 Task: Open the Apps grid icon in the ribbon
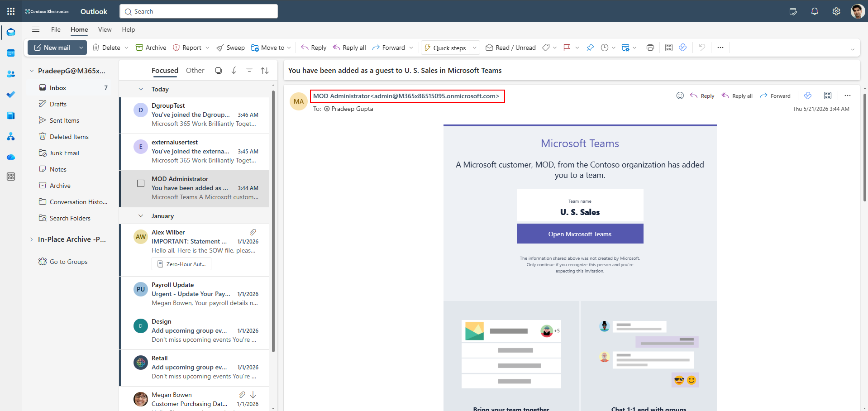(669, 48)
